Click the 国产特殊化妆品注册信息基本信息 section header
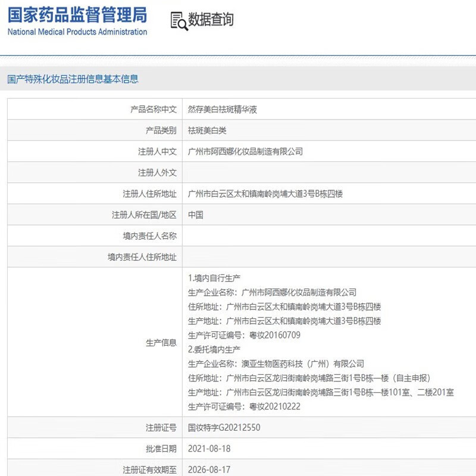This screenshot has height=476, width=476. pyautogui.click(x=73, y=79)
